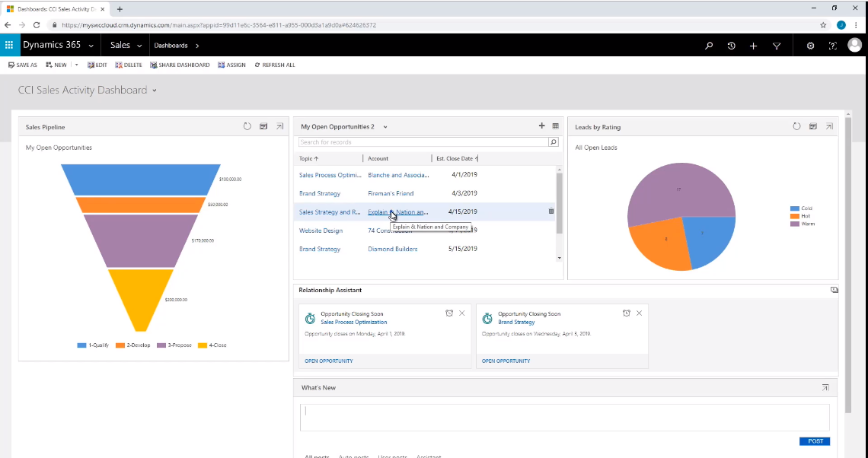Enlarge the Leads by Rating chart
The height and width of the screenshot is (458, 868).
pyautogui.click(x=829, y=126)
